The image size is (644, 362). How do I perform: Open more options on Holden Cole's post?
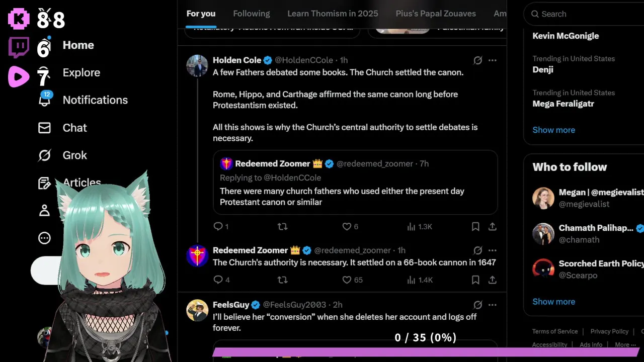493,60
